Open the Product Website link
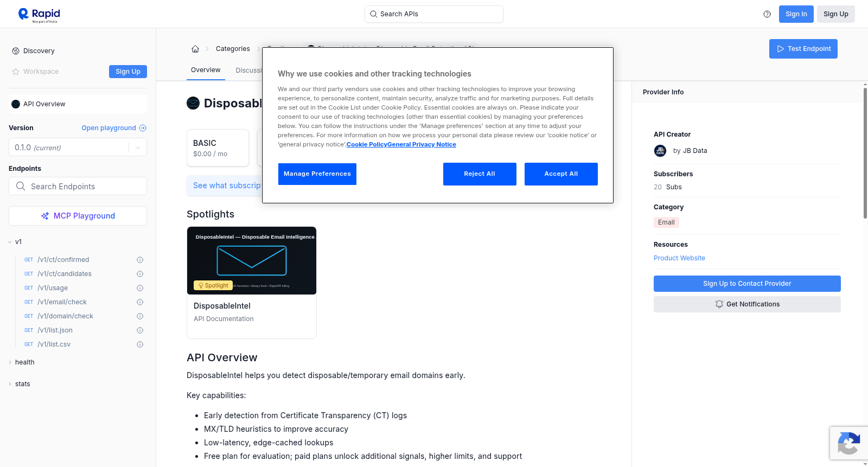The image size is (868, 467). tap(679, 258)
